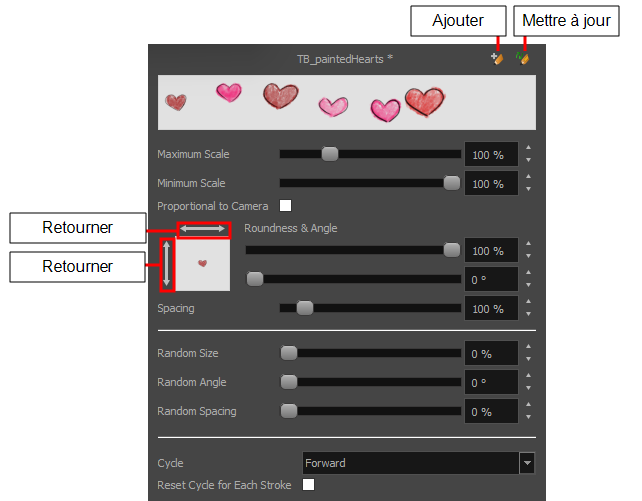Click the Angle slider handle

point(255,279)
